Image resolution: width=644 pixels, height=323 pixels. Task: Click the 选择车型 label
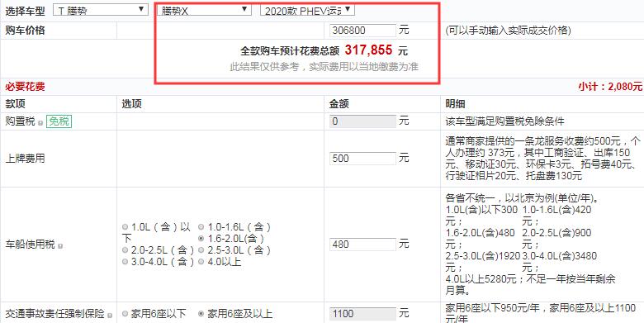click(x=25, y=11)
